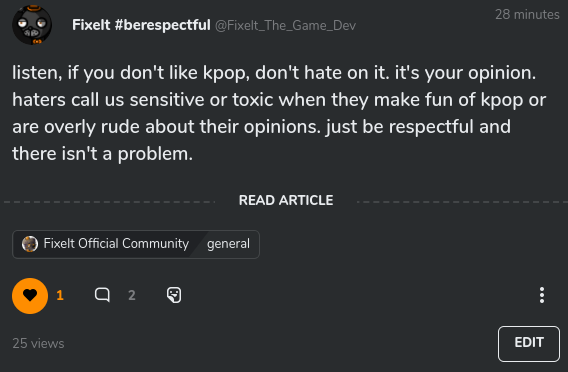Screen dimensions: 568x372
Task: Click the 25 views label
Action: click(x=38, y=343)
